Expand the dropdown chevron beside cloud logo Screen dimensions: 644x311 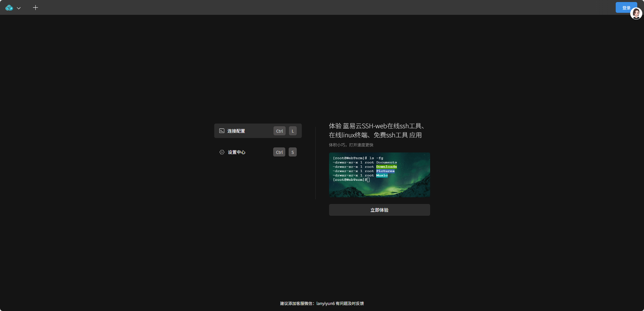(19, 8)
